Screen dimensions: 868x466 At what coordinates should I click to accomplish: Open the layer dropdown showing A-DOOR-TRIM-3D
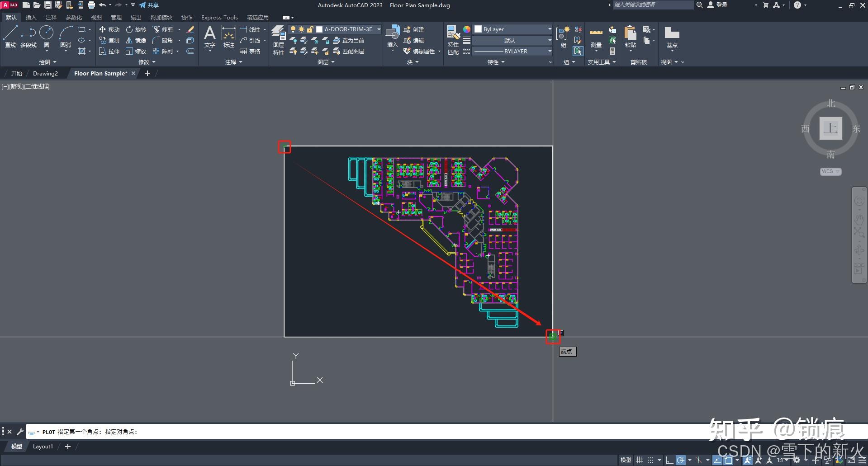[x=378, y=29]
